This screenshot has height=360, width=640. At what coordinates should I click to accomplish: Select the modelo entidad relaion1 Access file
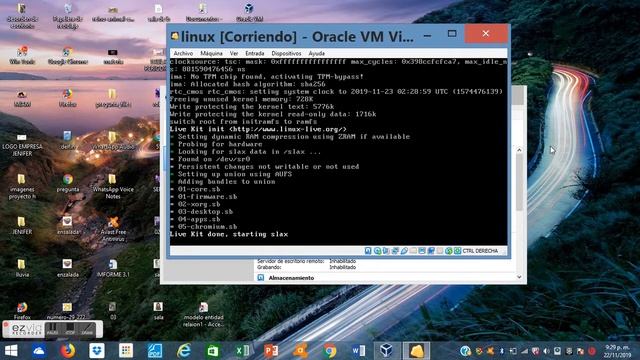(x=203, y=314)
